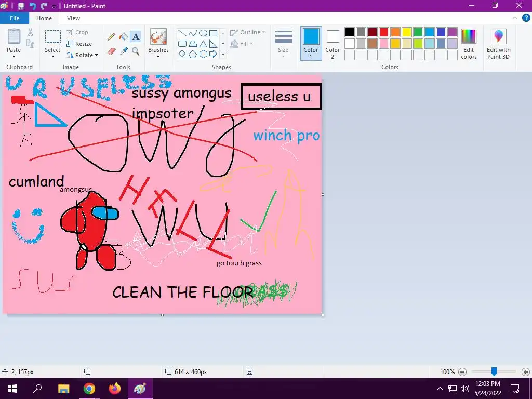Select the Pencil tool
Screen dimensions: 532x399
111,37
